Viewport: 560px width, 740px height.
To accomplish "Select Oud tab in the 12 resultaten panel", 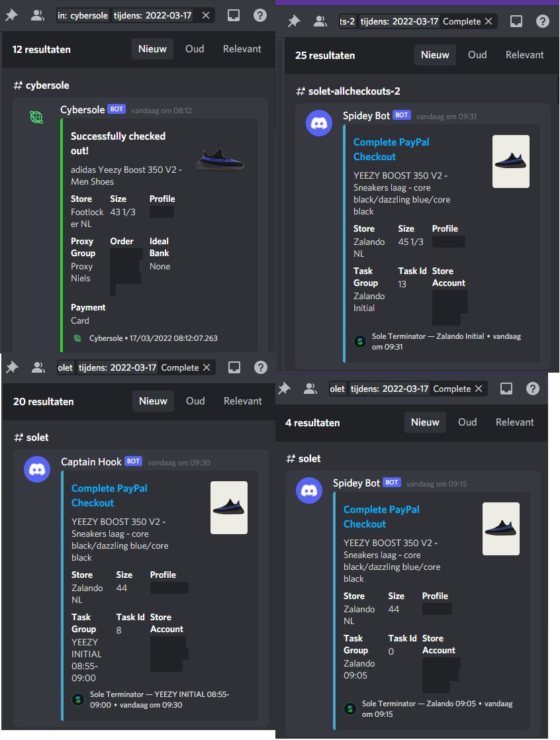I will (195, 49).
